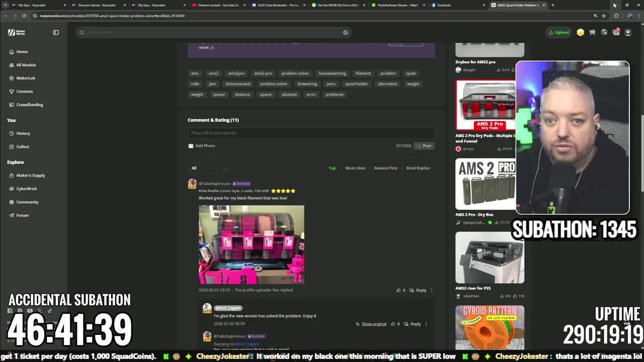
Task: Open Community in the sidebar
Action: (x=24, y=202)
